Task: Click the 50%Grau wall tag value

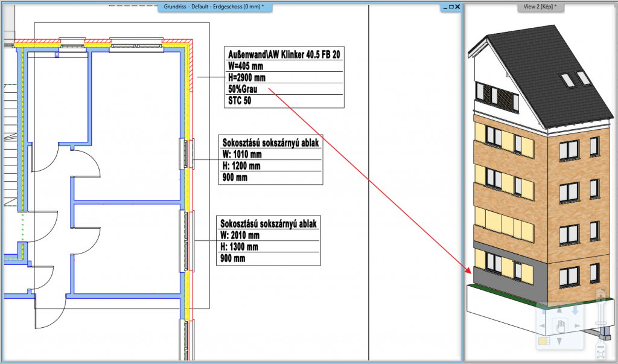Action: point(243,89)
